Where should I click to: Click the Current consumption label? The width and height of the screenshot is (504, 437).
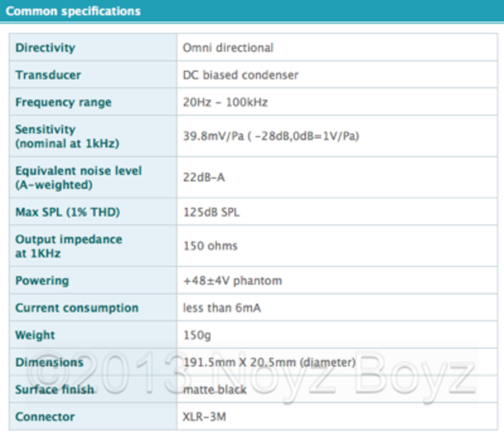point(77,308)
